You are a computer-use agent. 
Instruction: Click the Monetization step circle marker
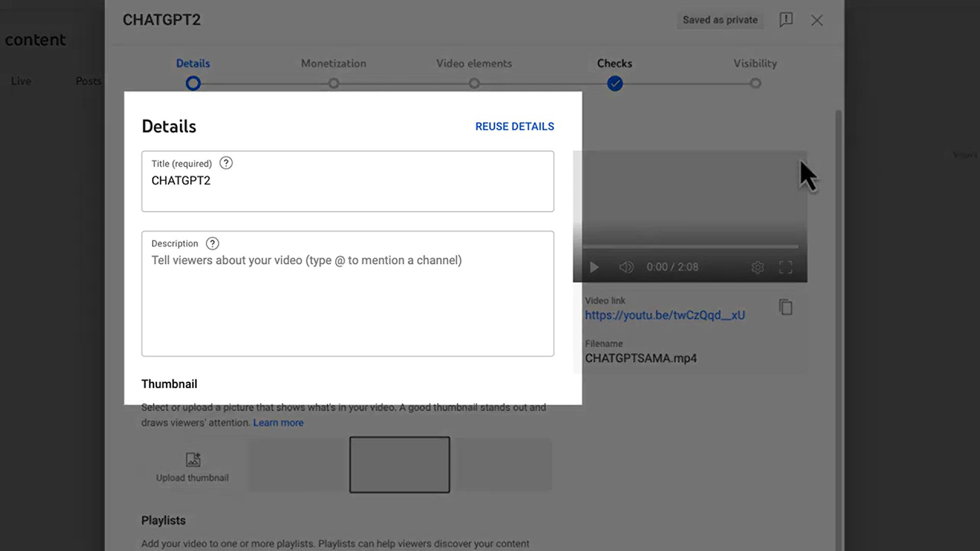click(333, 83)
